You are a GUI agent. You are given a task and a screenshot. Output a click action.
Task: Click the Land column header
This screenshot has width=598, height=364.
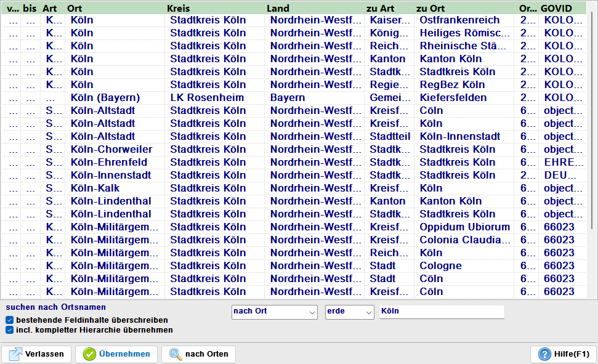coord(278,9)
